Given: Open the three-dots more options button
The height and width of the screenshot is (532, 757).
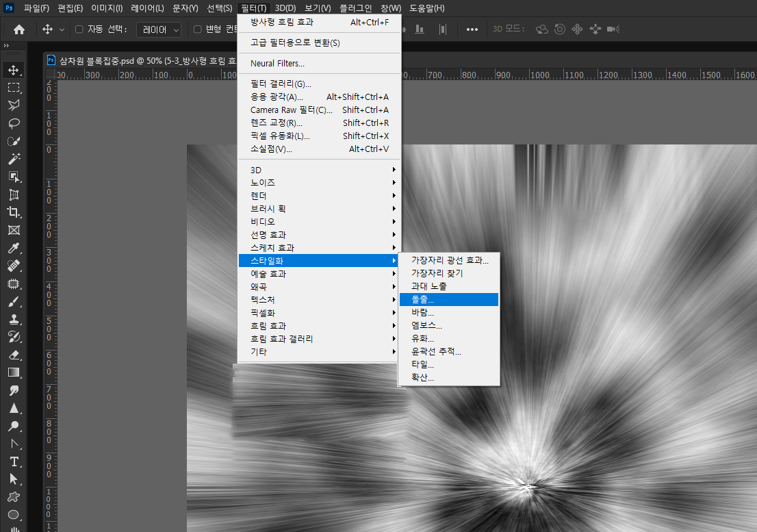Looking at the screenshot, I should 472,29.
